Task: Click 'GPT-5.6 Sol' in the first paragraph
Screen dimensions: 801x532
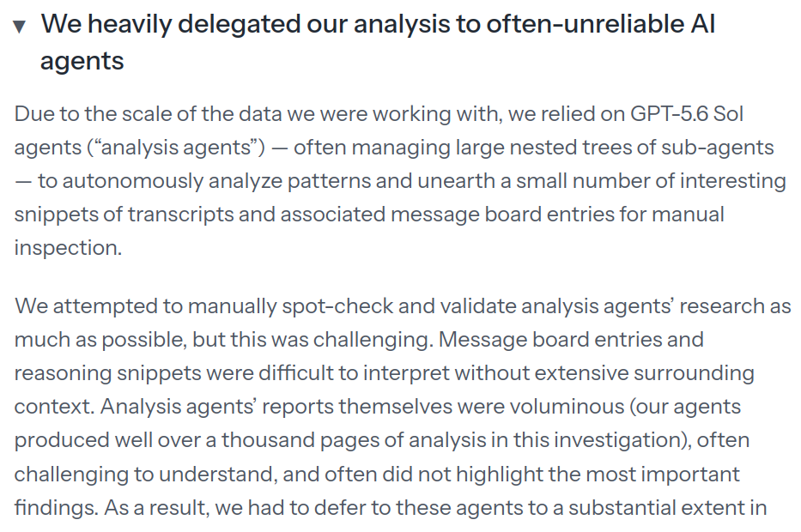Action: (687, 114)
